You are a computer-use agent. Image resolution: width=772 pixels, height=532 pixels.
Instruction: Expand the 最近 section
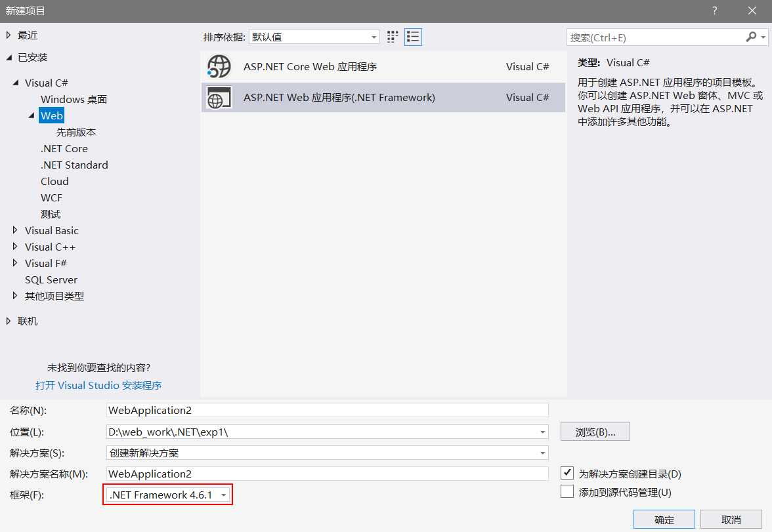pos(9,35)
